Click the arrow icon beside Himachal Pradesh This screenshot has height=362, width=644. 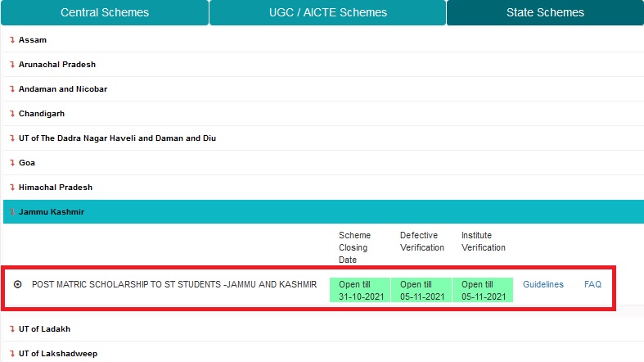click(x=12, y=188)
